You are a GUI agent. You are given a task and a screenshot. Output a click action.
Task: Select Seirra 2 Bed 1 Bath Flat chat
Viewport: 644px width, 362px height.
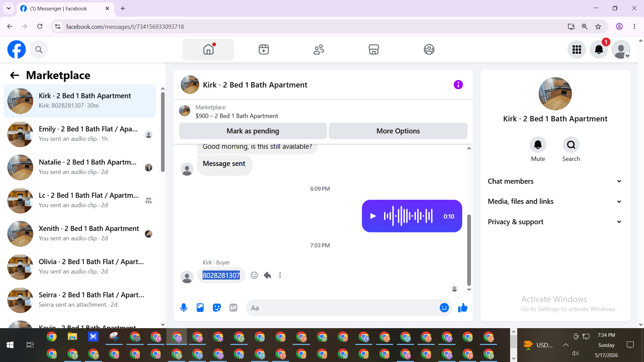point(80,300)
